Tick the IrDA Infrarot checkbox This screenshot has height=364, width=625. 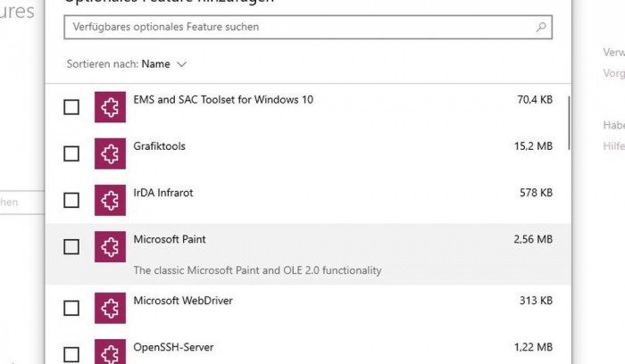point(71,200)
